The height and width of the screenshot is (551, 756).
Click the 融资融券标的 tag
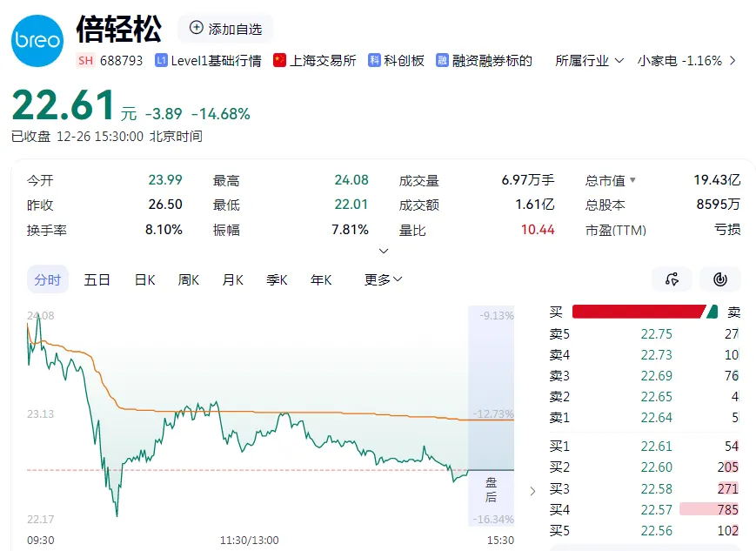pos(492,61)
